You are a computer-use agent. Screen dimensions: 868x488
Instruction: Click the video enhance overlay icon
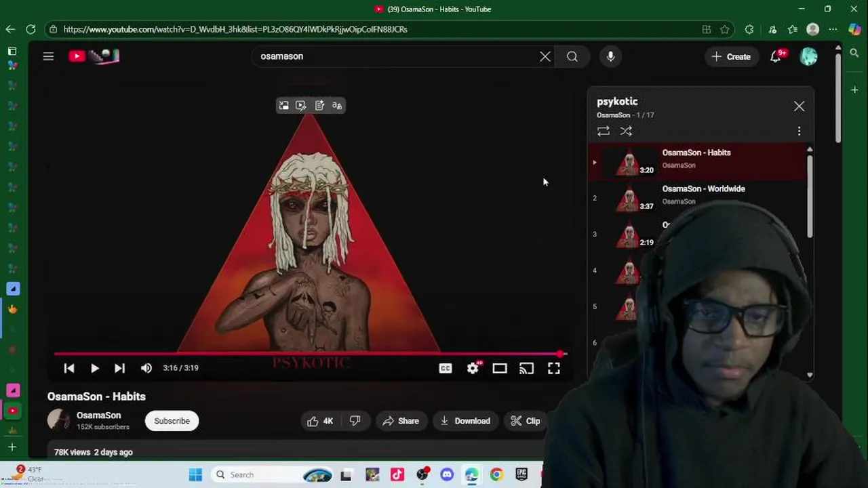click(301, 106)
